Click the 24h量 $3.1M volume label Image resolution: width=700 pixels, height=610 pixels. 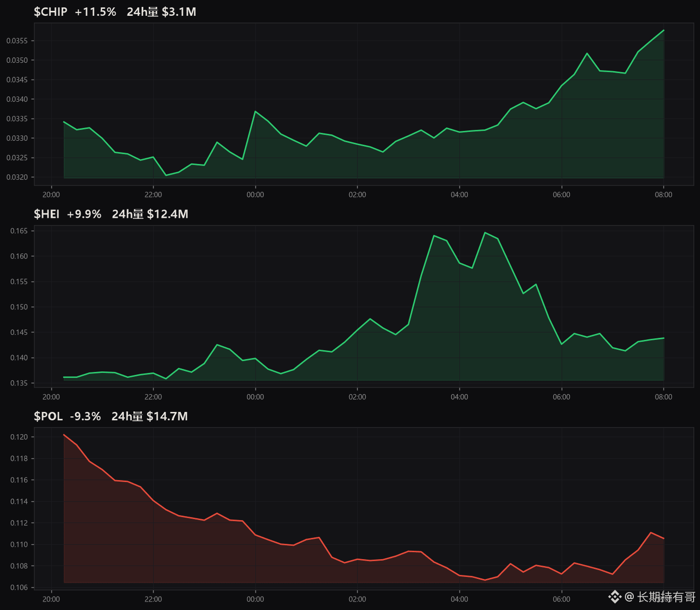[162, 12]
